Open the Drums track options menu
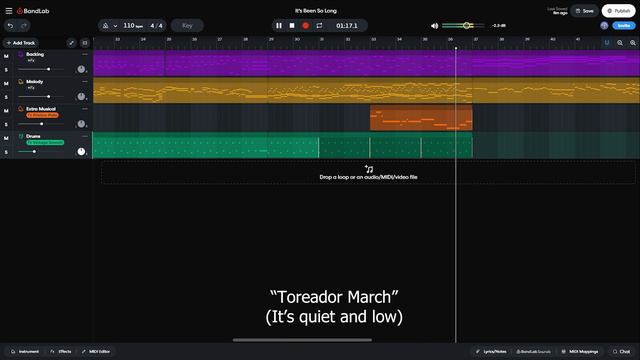The height and width of the screenshot is (360, 640). (85, 136)
